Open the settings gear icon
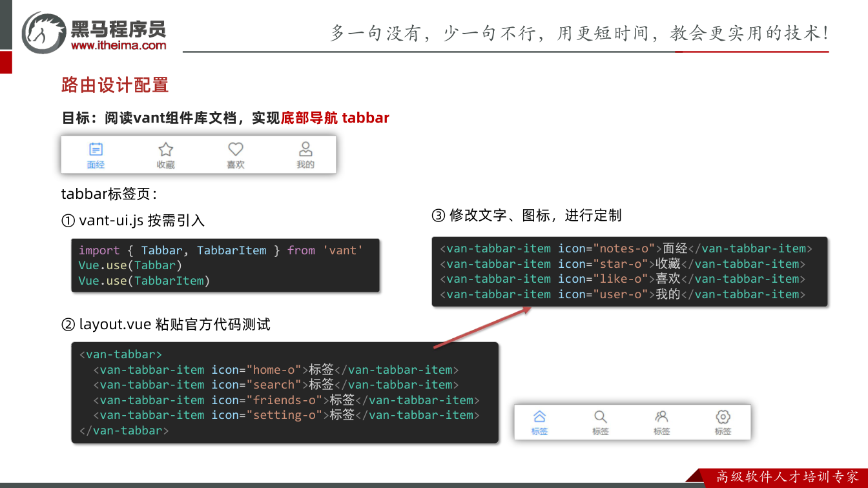The image size is (868, 488). (x=723, y=416)
